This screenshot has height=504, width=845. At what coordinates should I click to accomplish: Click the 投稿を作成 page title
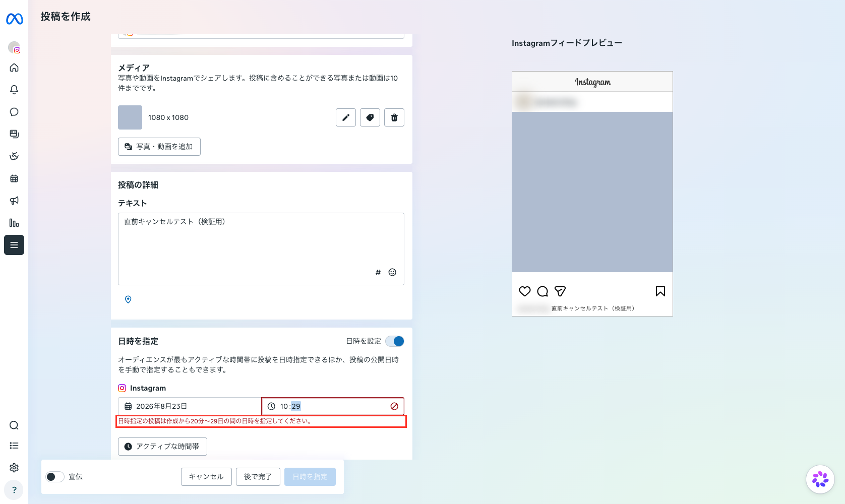[66, 17]
